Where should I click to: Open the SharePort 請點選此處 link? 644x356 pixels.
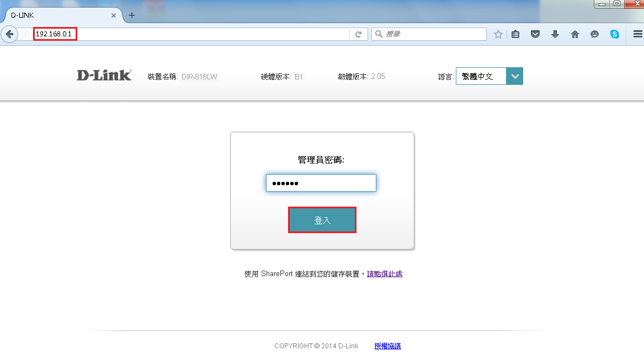coord(385,274)
